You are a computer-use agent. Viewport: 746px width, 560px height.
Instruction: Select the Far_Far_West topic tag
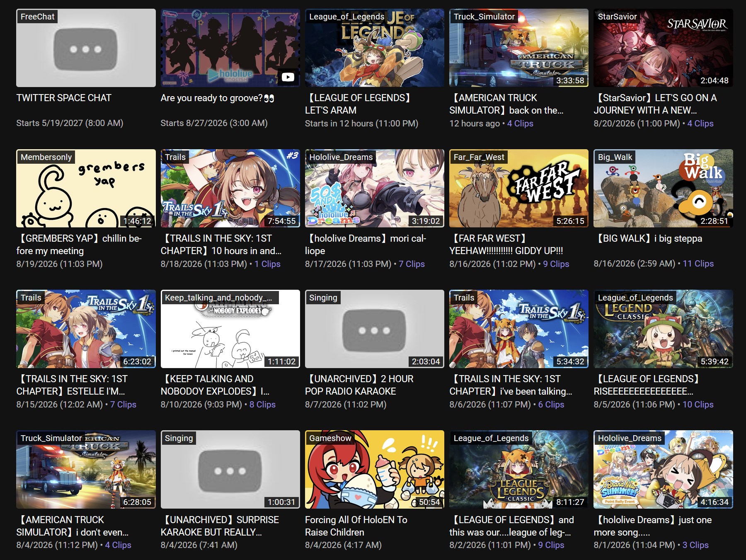coord(479,157)
